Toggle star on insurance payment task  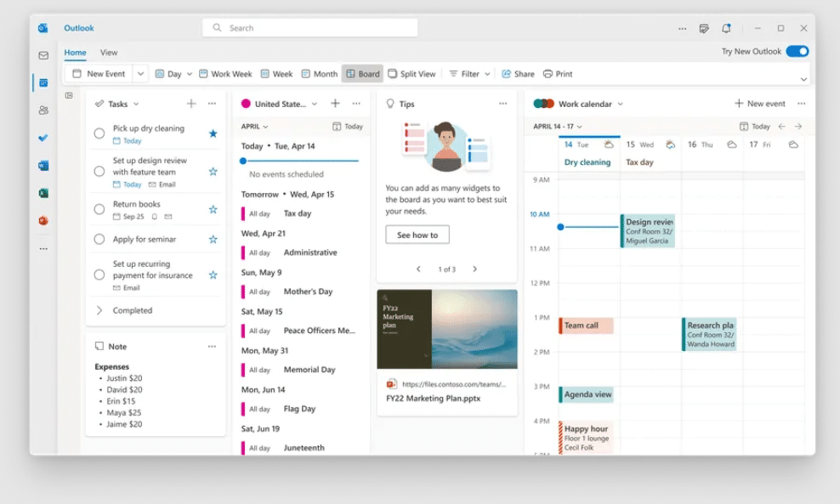[x=213, y=275]
